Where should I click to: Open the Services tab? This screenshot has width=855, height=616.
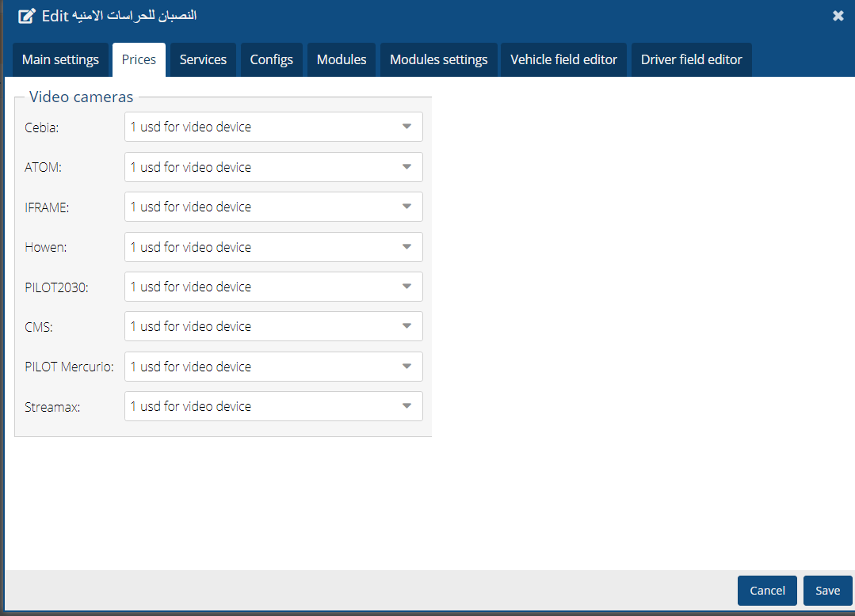203,59
